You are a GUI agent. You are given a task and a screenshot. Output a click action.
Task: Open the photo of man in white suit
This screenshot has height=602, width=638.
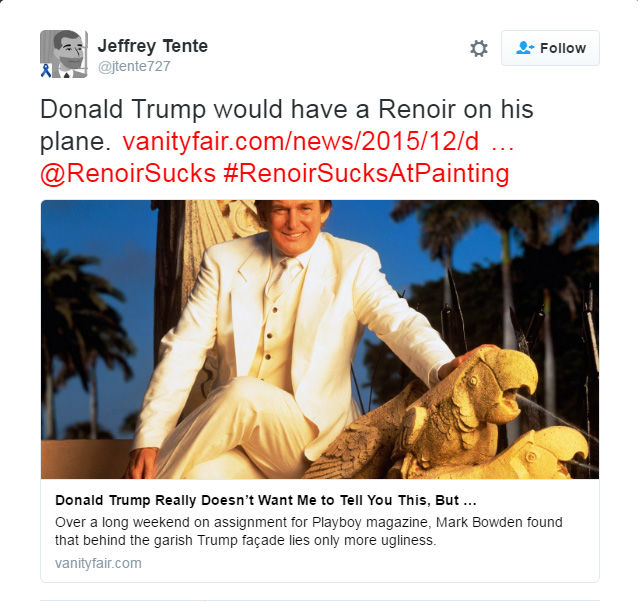(x=320, y=339)
